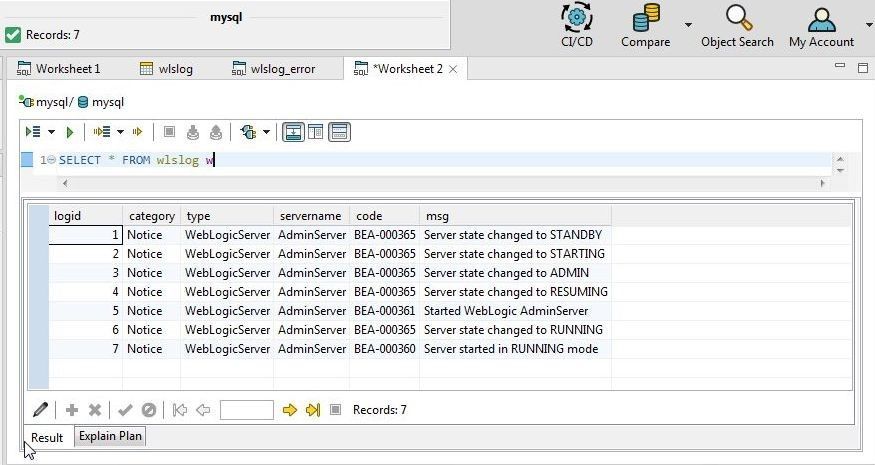Open the connection plug dropdown arrow
875x465 pixels.
click(x=266, y=132)
